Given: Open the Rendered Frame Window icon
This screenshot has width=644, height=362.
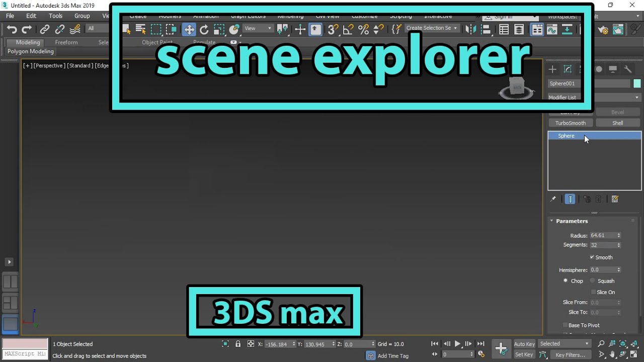Looking at the screenshot, I should (618, 30).
